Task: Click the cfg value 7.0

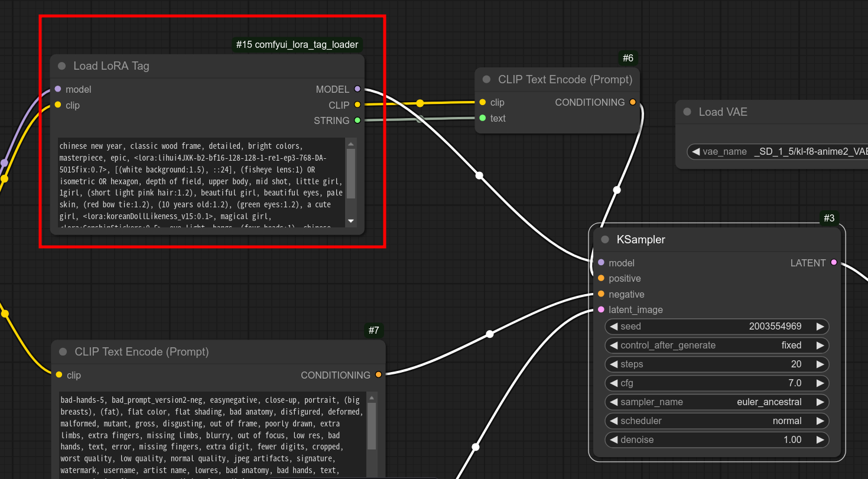Action: click(x=795, y=383)
